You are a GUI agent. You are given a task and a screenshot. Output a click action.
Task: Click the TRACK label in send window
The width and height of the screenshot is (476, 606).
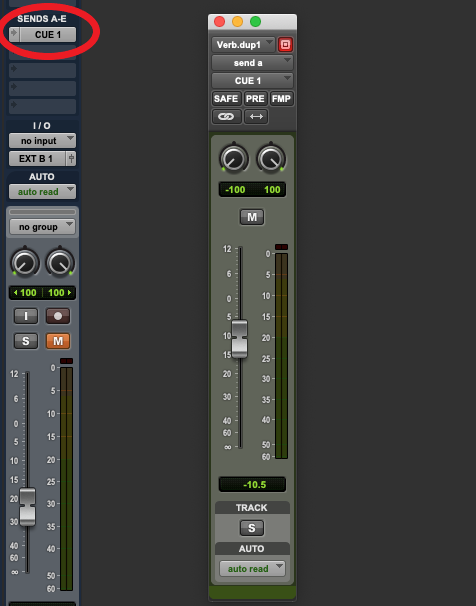252,507
